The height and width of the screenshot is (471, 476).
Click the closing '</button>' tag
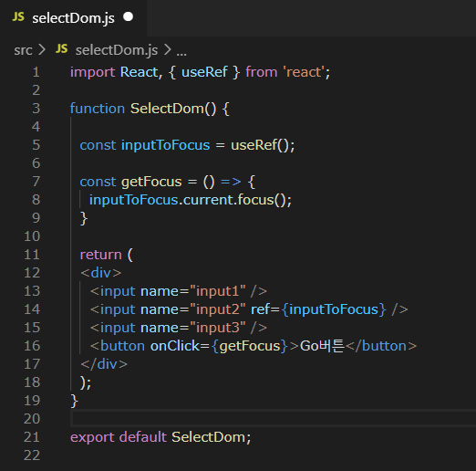(x=381, y=346)
